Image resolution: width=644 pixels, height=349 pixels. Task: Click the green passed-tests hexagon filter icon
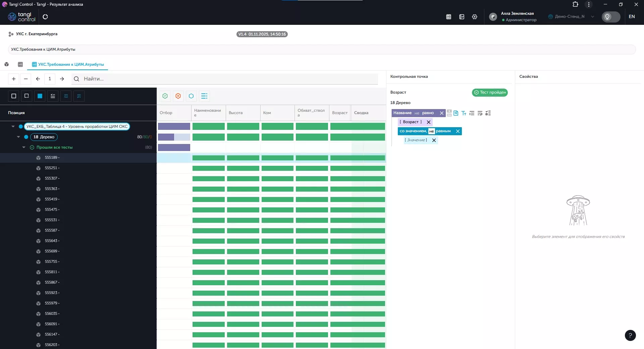click(165, 96)
